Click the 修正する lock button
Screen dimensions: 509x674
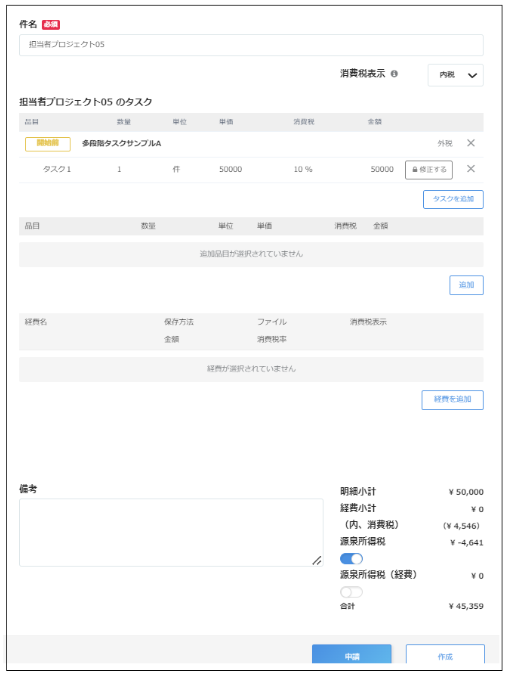[429, 170]
